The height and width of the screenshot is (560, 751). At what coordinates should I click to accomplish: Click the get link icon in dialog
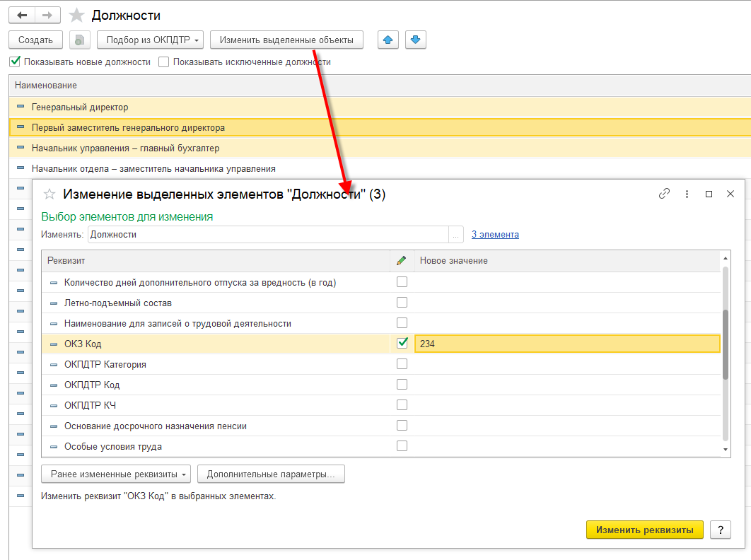pyautogui.click(x=664, y=194)
